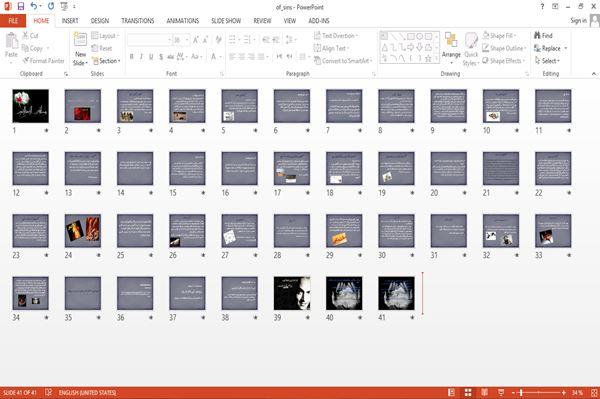This screenshot has width=600, height=399.
Task: Click Sign in link
Action: [x=578, y=21]
